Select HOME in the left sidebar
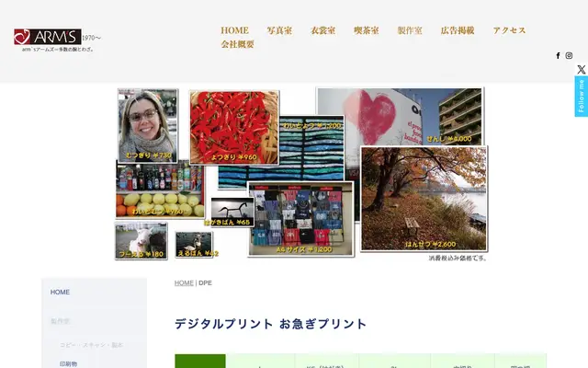This screenshot has width=588, height=368. click(x=60, y=292)
